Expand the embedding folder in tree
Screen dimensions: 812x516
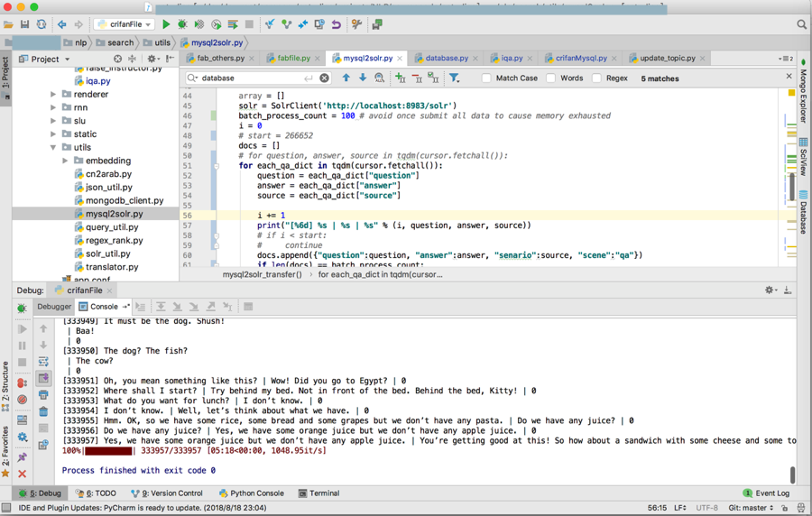65,161
